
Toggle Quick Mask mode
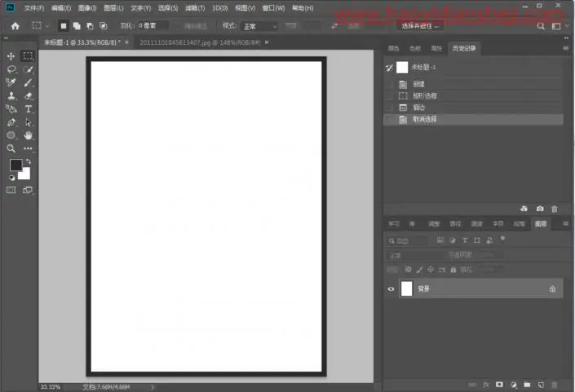point(11,190)
